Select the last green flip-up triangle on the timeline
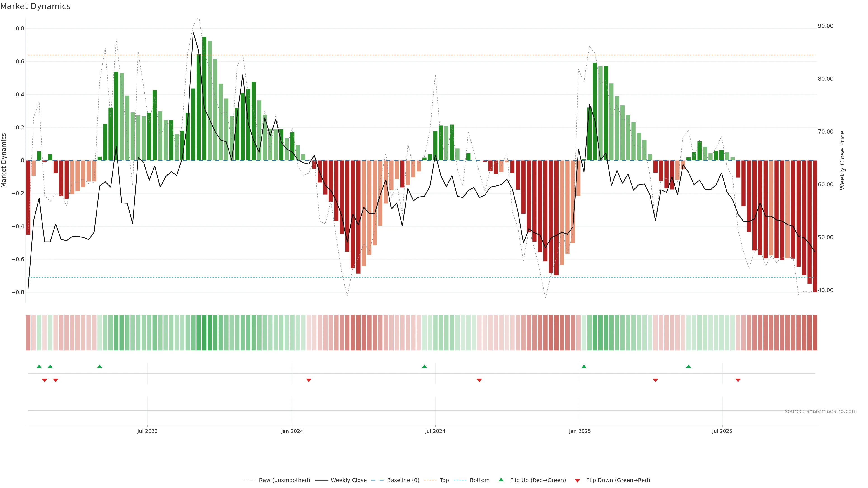868x488 pixels. pyautogui.click(x=688, y=366)
